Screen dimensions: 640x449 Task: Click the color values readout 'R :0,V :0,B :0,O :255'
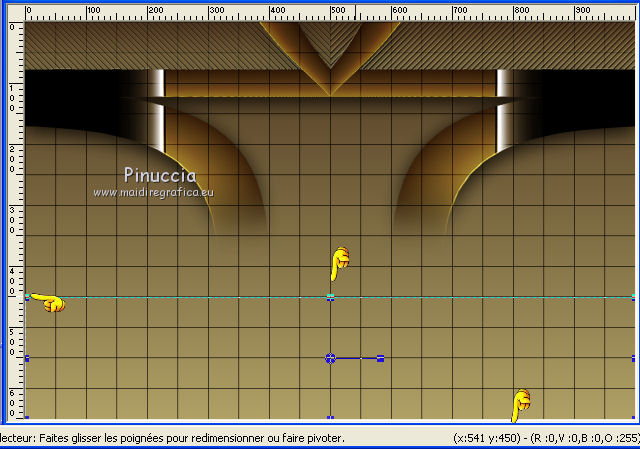click(x=585, y=438)
